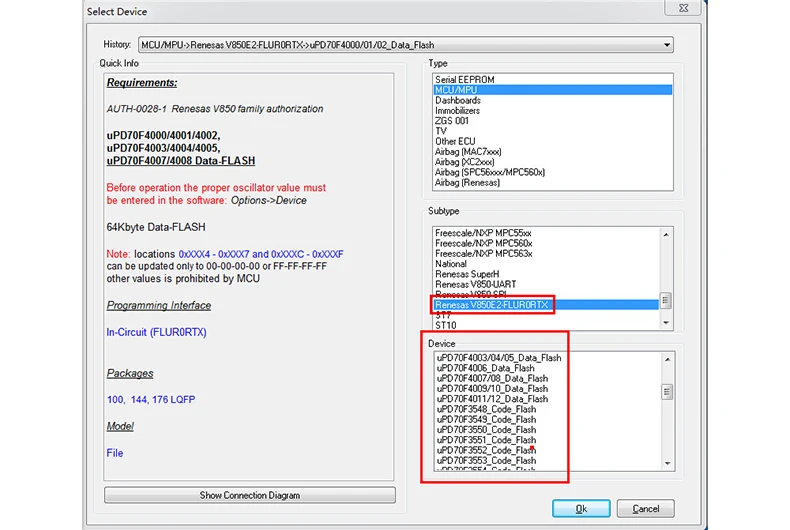Viewport: 790px width, 530px height.
Task: Click 100, 144, 176 LQFP packages text
Action: (151, 400)
